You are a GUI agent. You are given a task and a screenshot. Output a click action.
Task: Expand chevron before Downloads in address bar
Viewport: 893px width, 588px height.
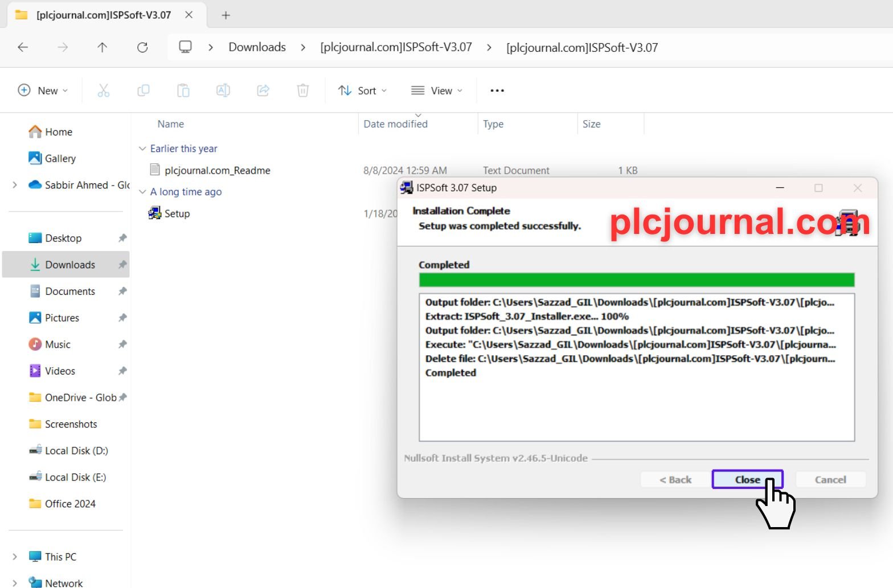(211, 47)
